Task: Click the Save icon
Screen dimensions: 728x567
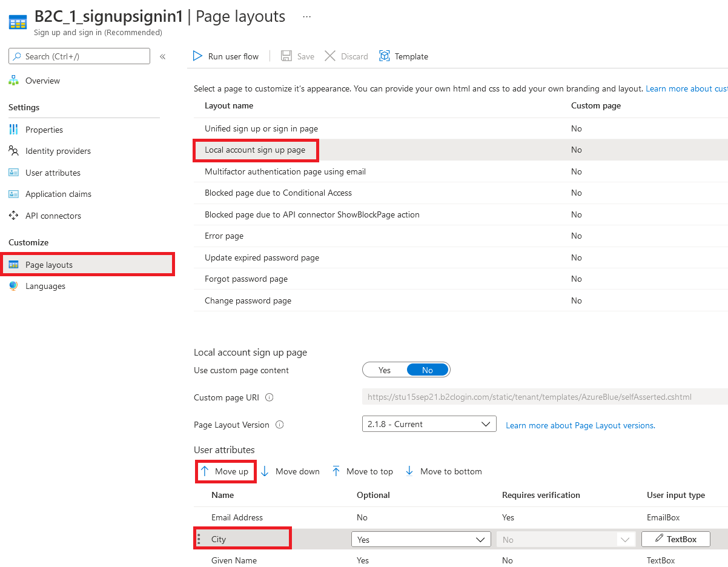Action: click(285, 56)
